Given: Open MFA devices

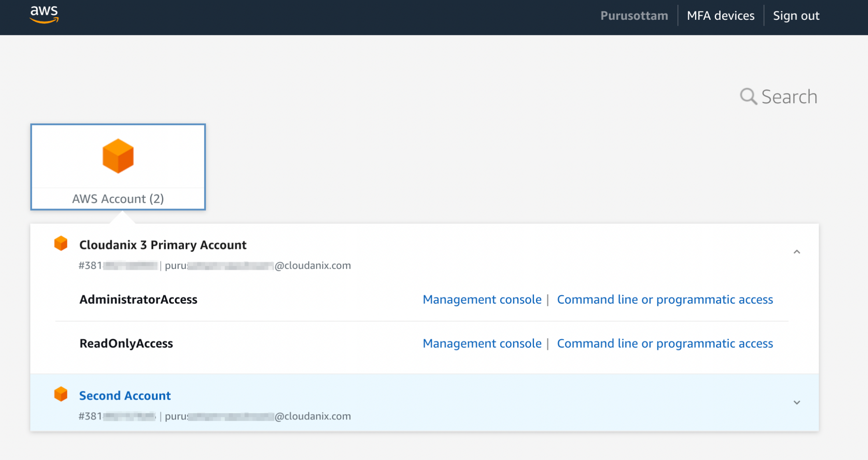Looking at the screenshot, I should [721, 15].
